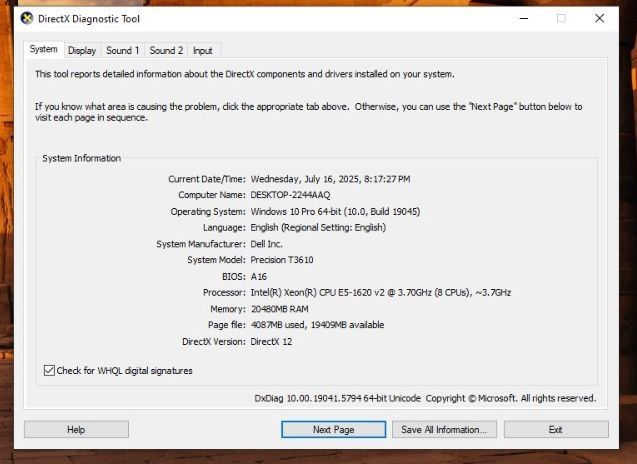The width and height of the screenshot is (637, 464).
Task: Click the Wednesday, July 16, 2025 date value
Action: tap(330, 179)
